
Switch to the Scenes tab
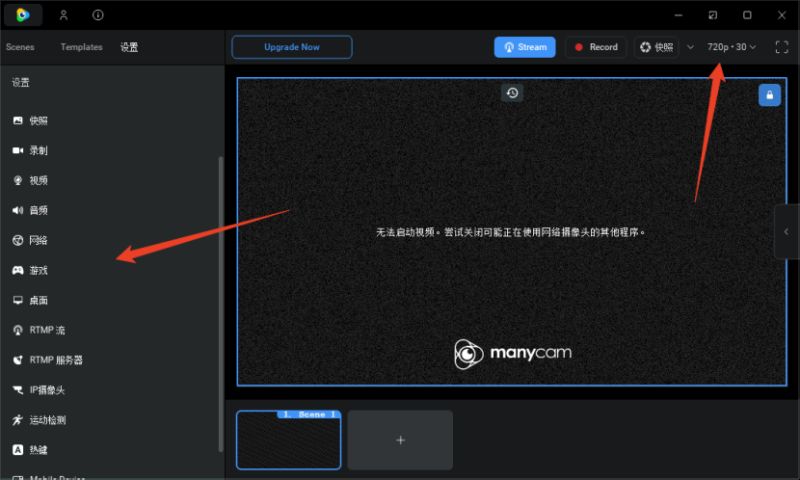20,47
